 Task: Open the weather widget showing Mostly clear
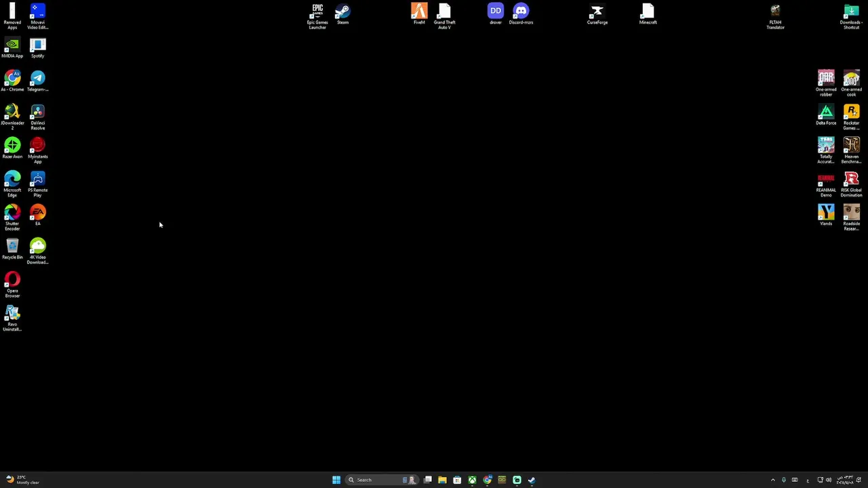pyautogui.click(x=22, y=480)
